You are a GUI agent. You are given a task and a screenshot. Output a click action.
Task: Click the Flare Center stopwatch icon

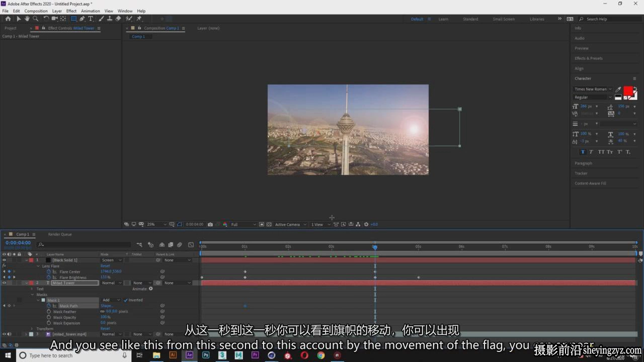click(x=49, y=271)
